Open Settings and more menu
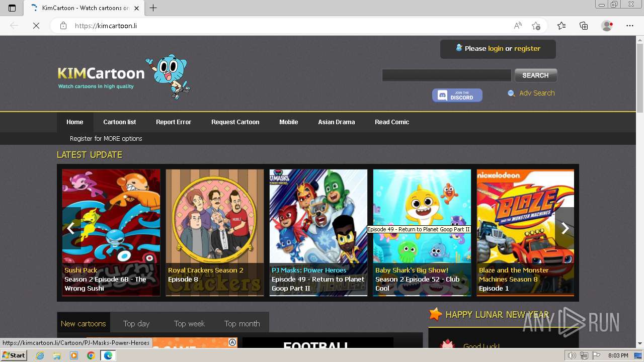Viewport: 644px width, 362px height. (x=630, y=26)
